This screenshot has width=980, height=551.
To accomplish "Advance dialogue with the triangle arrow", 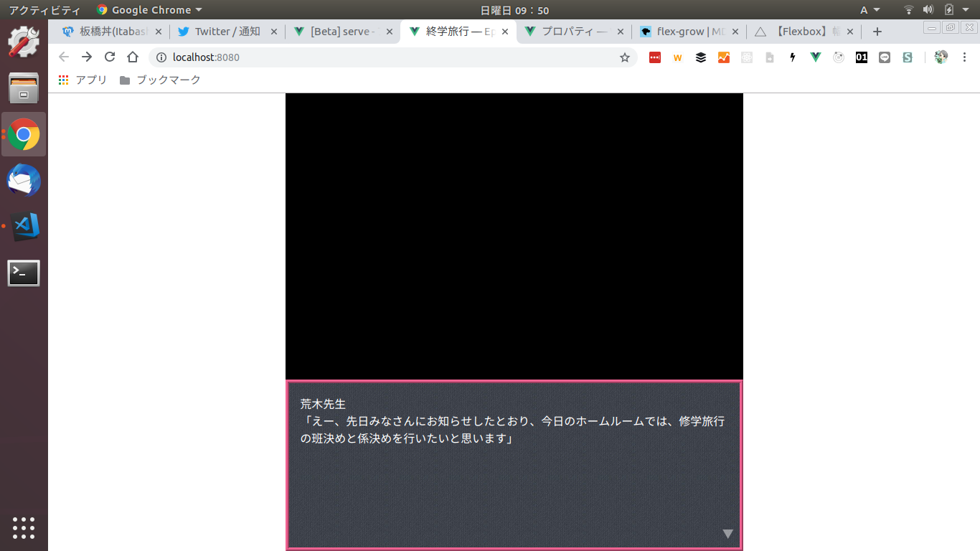I will [x=727, y=533].
